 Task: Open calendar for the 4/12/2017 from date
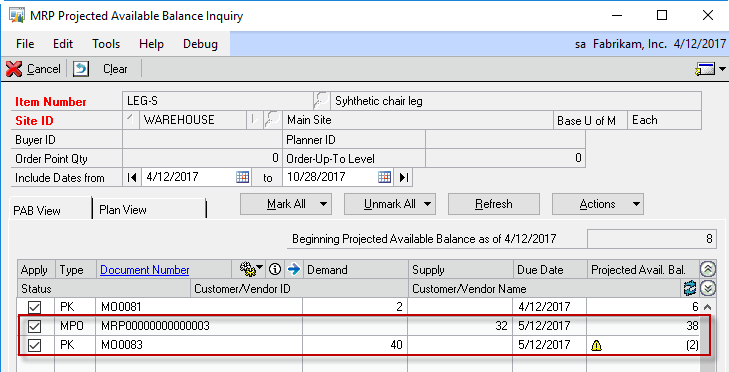[242, 177]
